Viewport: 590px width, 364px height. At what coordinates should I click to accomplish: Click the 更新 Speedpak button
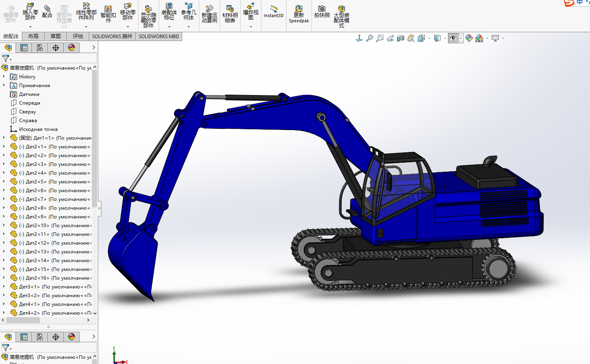click(x=299, y=14)
